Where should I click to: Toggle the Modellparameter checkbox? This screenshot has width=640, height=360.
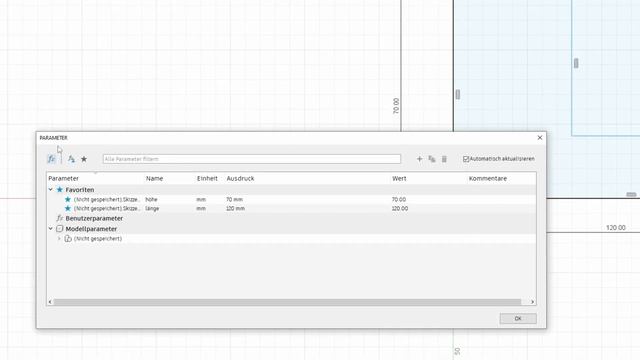click(60, 229)
